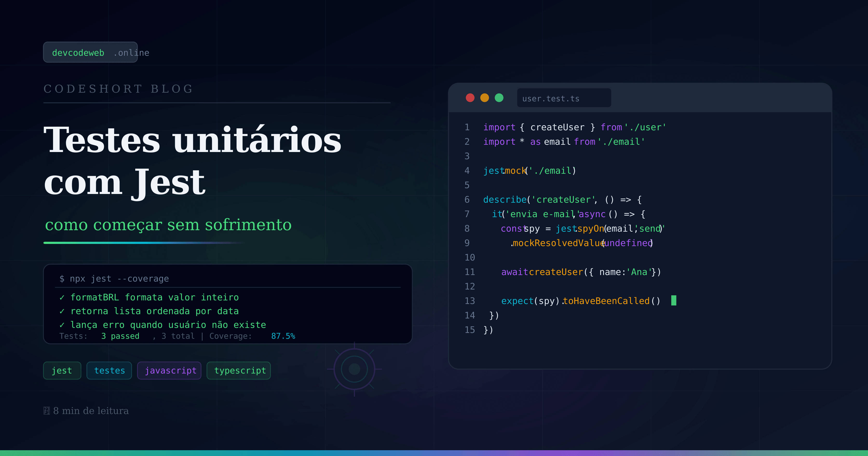The width and height of the screenshot is (868, 456).
Task: Click 'retorna lista ordenada por data' result
Action: coord(149,311)
